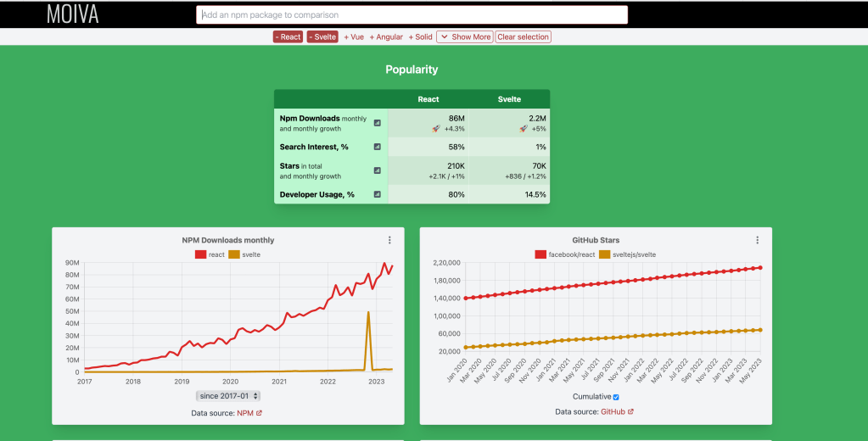Add Solid to the comparison
The height and width of the screenshot is (441, 868).
point(421,37)
